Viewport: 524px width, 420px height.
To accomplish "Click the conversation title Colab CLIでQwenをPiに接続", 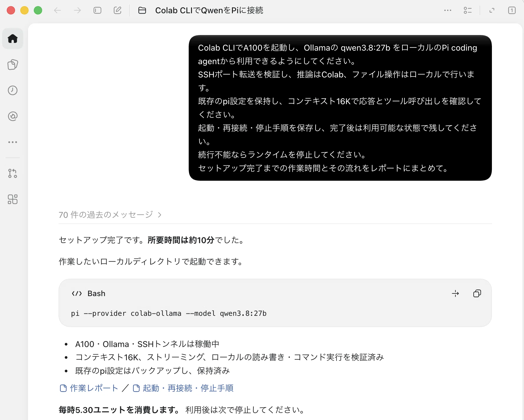I will [x=209, y=10].
